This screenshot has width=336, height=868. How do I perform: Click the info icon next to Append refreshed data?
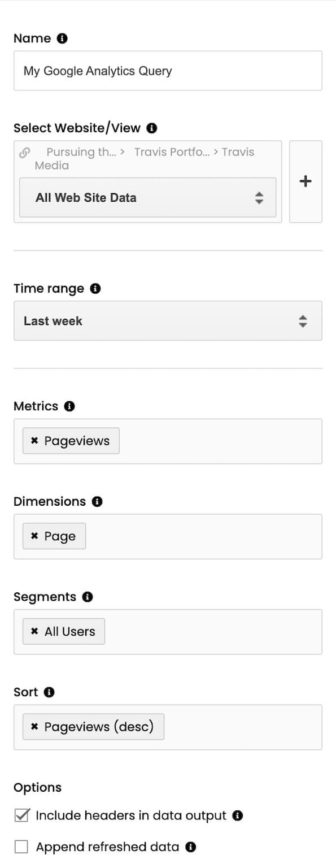tap(191, 847)
